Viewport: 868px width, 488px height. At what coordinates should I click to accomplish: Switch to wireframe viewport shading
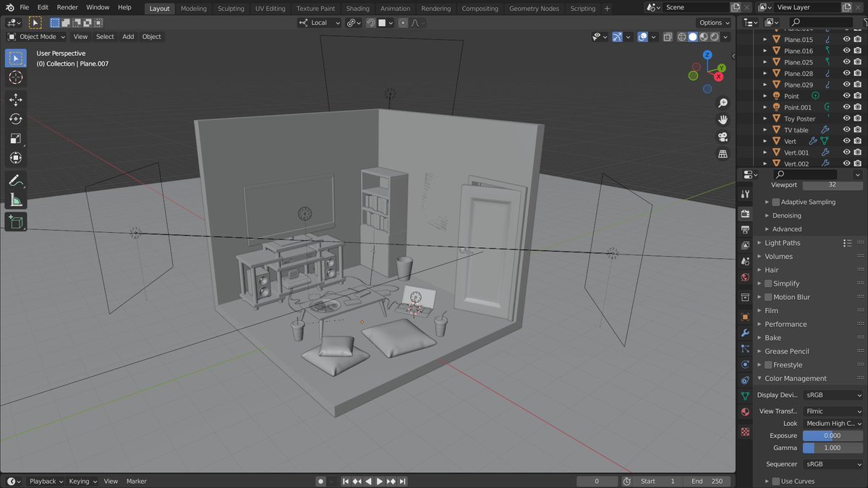681,37
